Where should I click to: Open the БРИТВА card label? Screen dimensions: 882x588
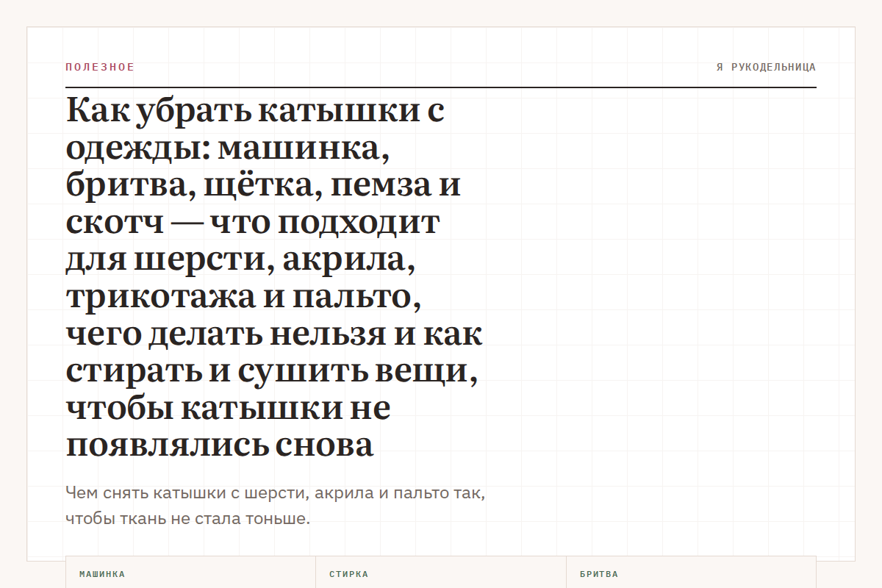coord(599,574)
